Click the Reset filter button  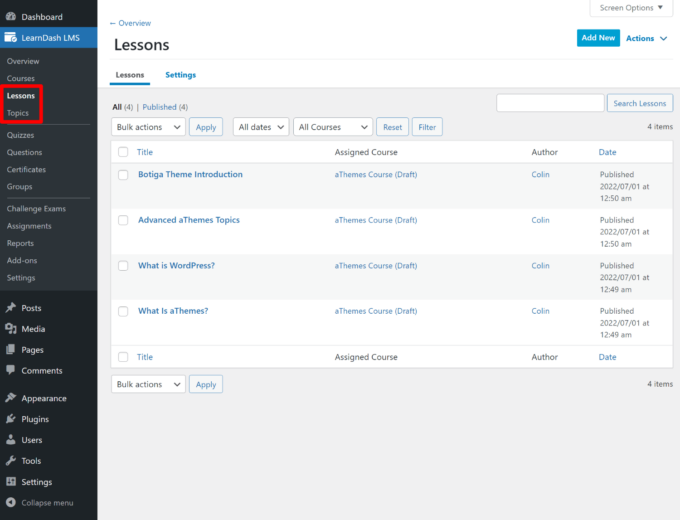tap(392, 127)
